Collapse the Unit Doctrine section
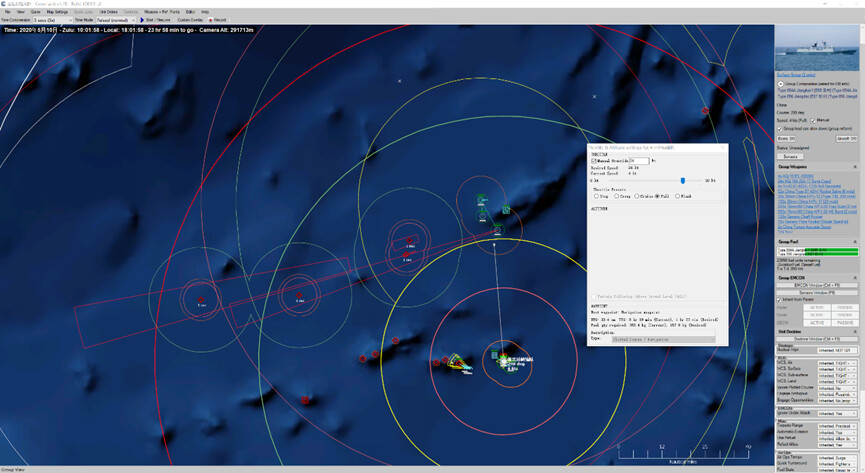The width and height of the screenshot is (865, 473). click(x=855, y=332)
